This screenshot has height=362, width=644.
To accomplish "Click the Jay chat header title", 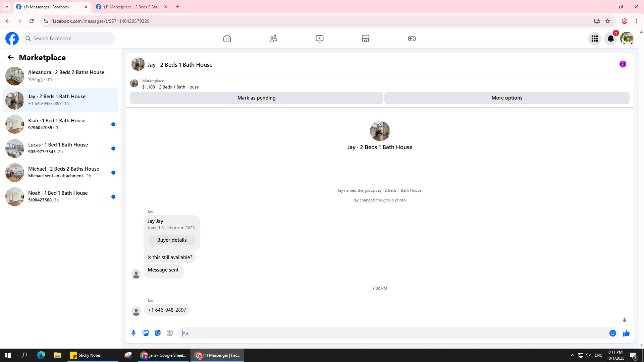I will (x=180, y=65).
